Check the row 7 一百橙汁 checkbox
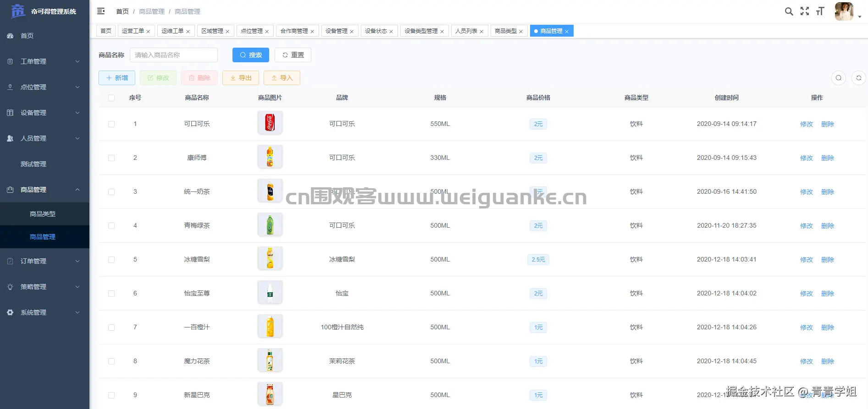The image size is (868, 409). pyautogui.click(x=111, y=327)
